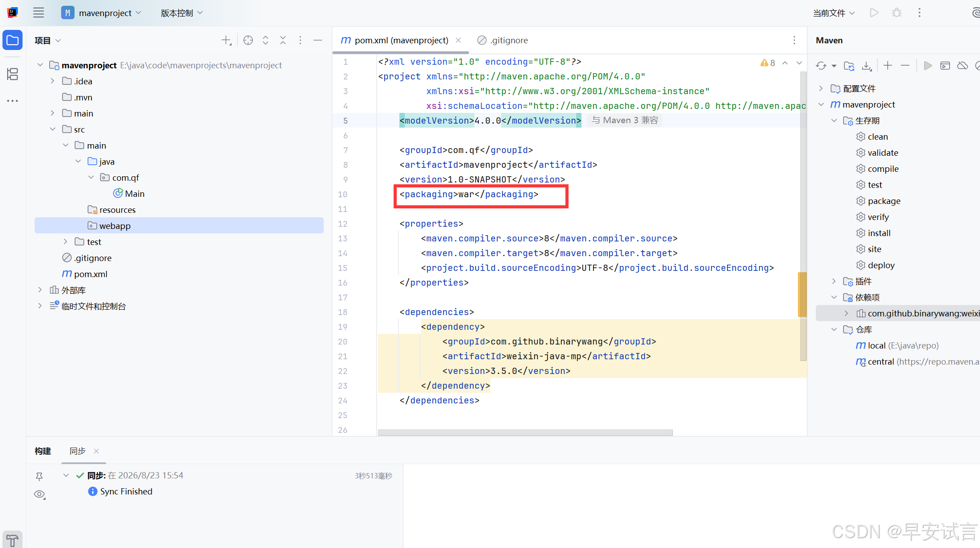The height and width of the screenshot is (548, 980).
Task: Open the 版本控制 dropdown
Action: [182, 13]
